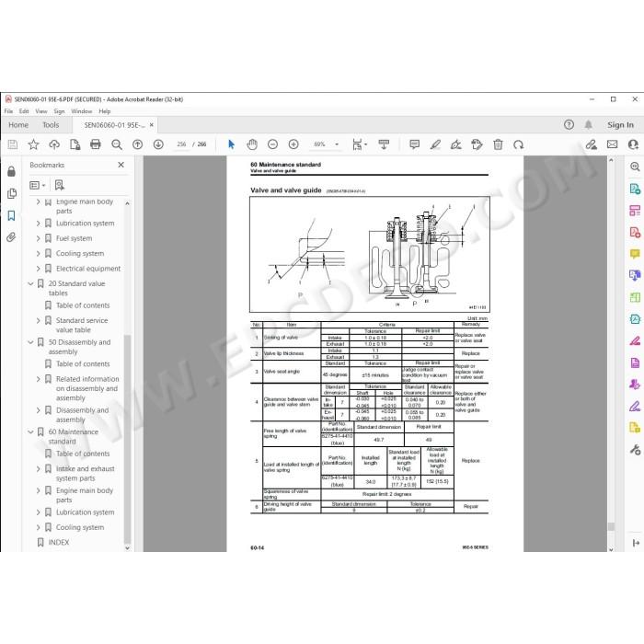This screenshot has width=644, height=644.
Task: Open the 'Lubrication system' bookmark under 60 Maintenance
Action: (85, 512)
